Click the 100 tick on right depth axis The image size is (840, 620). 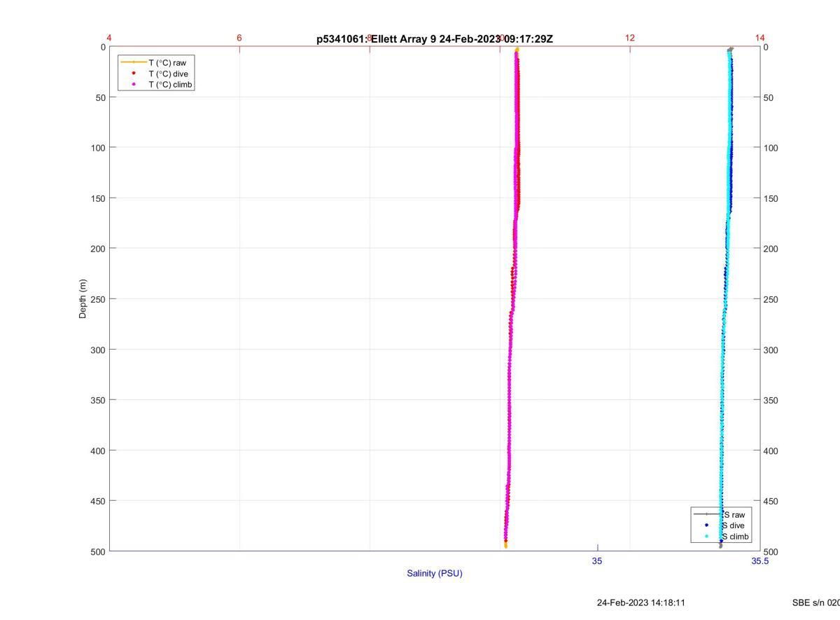(x=771, y=148)
